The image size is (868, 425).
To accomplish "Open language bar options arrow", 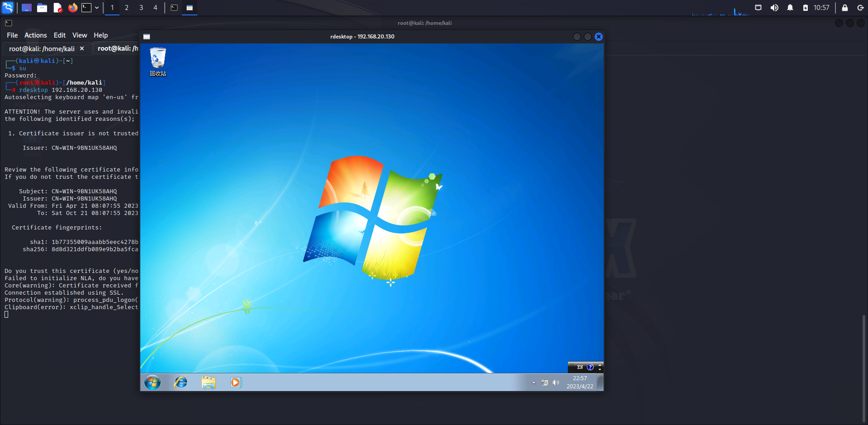I will click(x=600, y=369).
